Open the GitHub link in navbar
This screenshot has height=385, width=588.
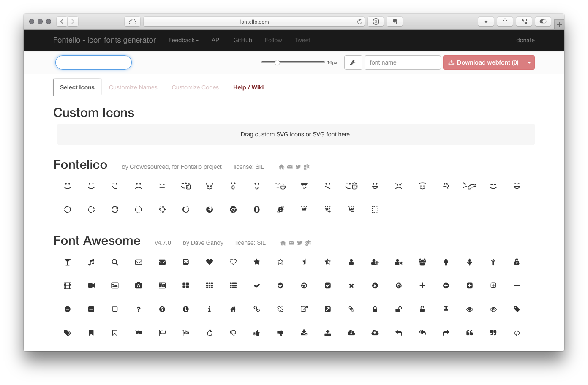click(243, 40)
